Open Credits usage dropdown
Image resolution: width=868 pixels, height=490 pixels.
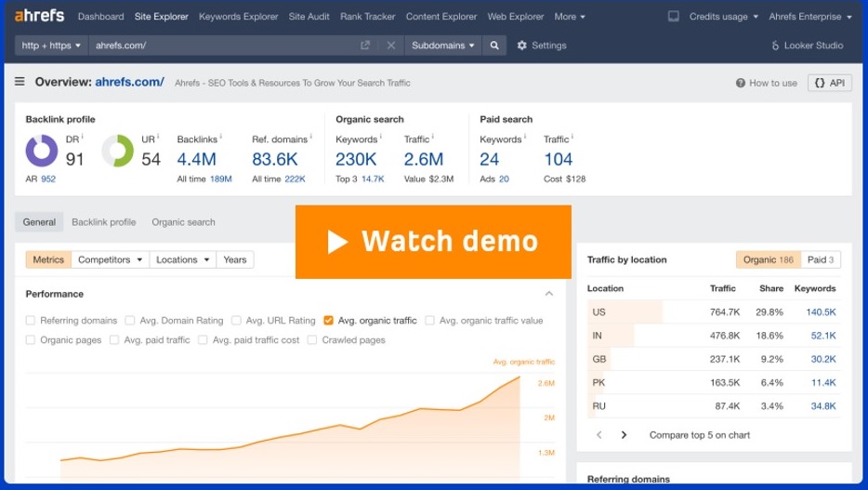coord(724,17)
